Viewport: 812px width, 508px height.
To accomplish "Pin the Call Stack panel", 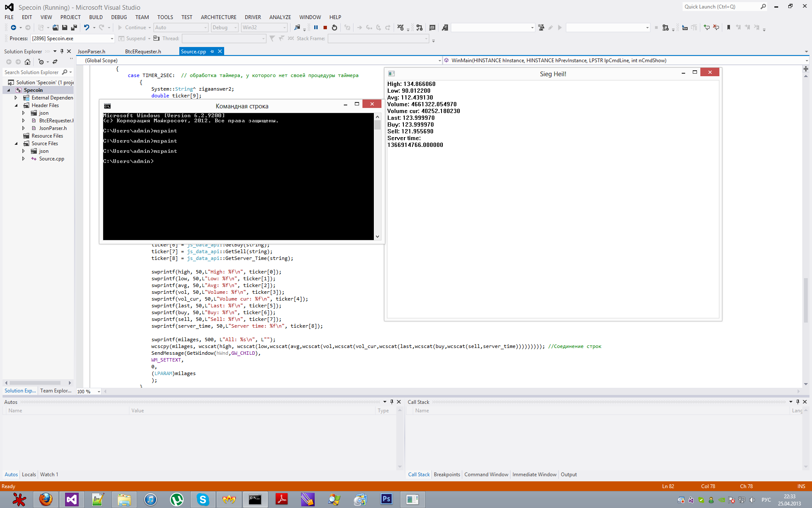I will pos(798,402).
